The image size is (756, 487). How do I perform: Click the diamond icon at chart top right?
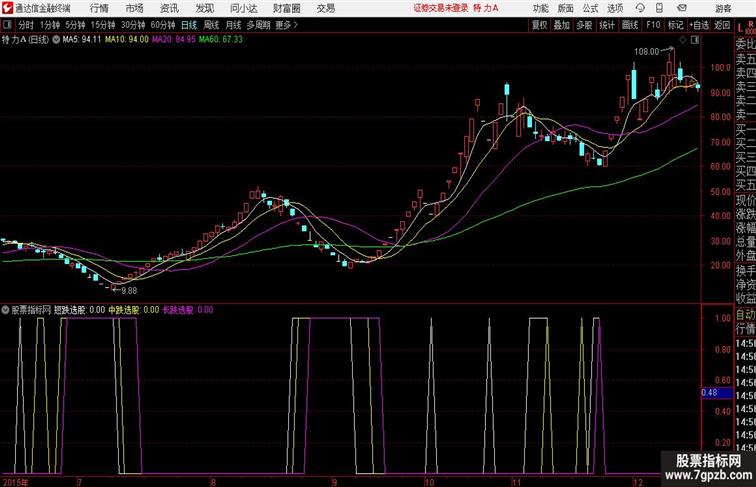[682, 40]
